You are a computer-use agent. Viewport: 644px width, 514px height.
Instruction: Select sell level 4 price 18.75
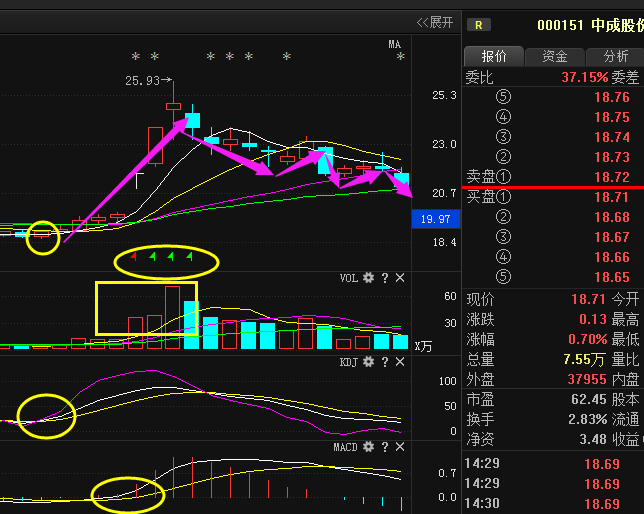(612, 117)
